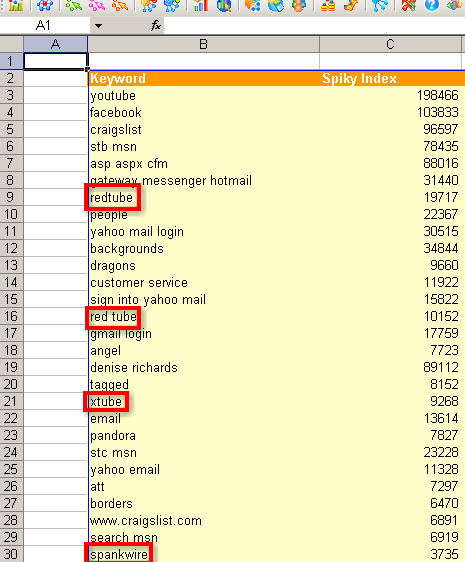The height and width of the screenshot is (562, 465).
Task: Click the cell containing asp aspx cfm
Action: point(203,163)
